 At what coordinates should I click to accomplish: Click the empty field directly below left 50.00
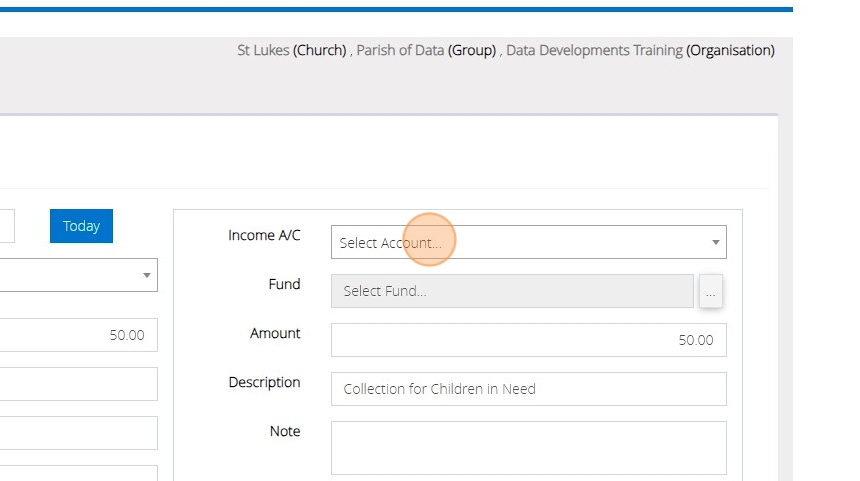point(78,383)
